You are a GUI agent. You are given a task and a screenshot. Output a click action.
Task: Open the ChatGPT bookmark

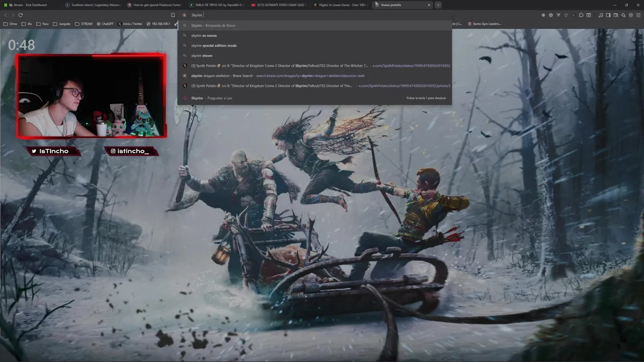coord(105,24)
